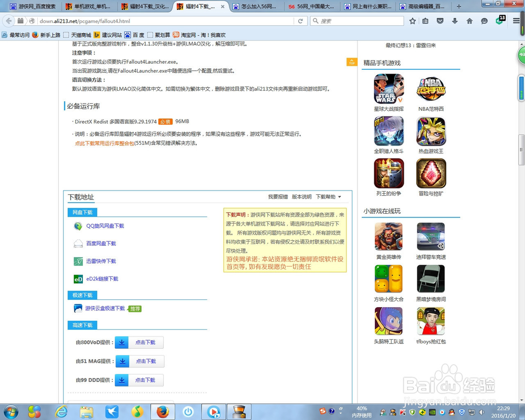
Task: Close the current 辐射4下载 tab
Action: [223, 6]
